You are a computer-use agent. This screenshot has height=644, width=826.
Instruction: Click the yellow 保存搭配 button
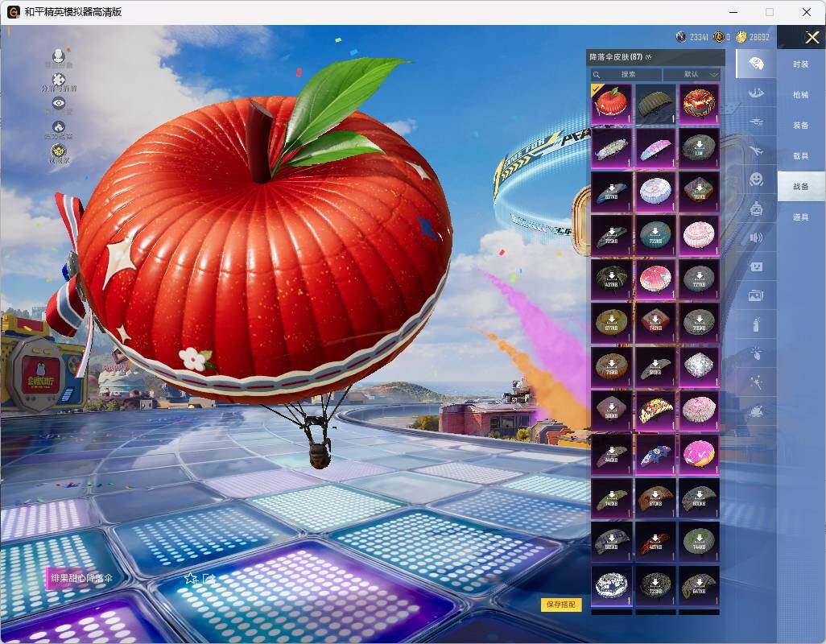pyautogui.click(x=560, y=605)
